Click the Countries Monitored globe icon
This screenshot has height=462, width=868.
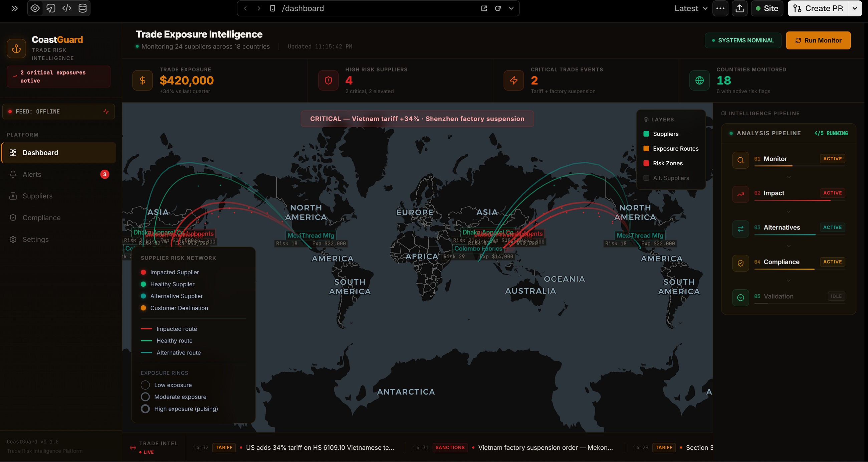tap(699, 80)
